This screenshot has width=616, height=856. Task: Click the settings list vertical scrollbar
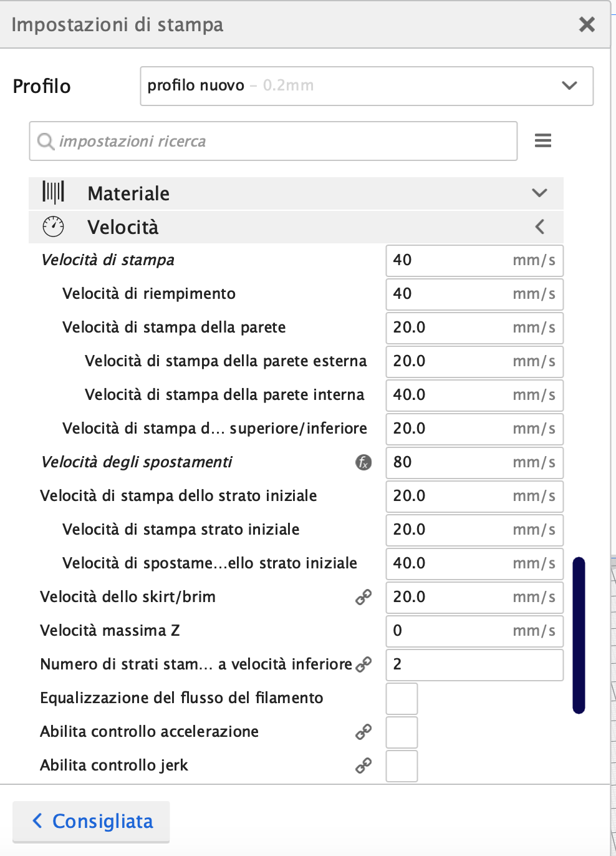coord(579,635)
